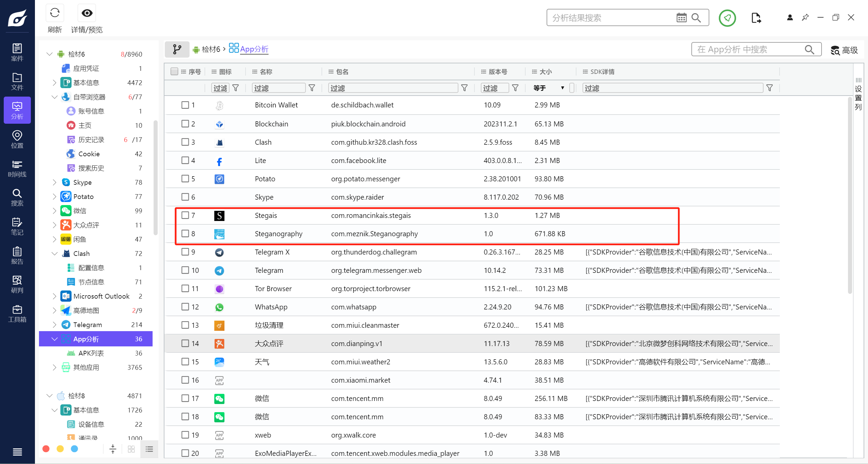Click the 高级 advanced search button
The height and width of the screenshot is (464, 868).
(844, 50)
